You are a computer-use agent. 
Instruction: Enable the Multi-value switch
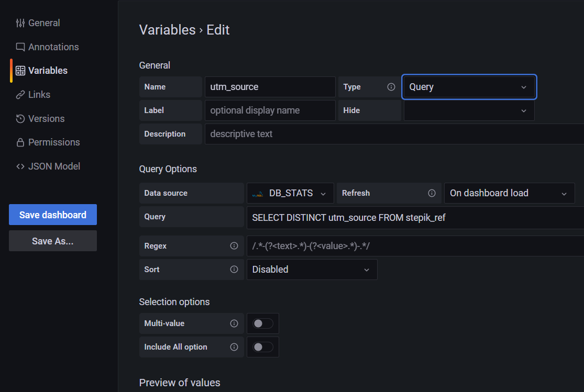[262, 323]
